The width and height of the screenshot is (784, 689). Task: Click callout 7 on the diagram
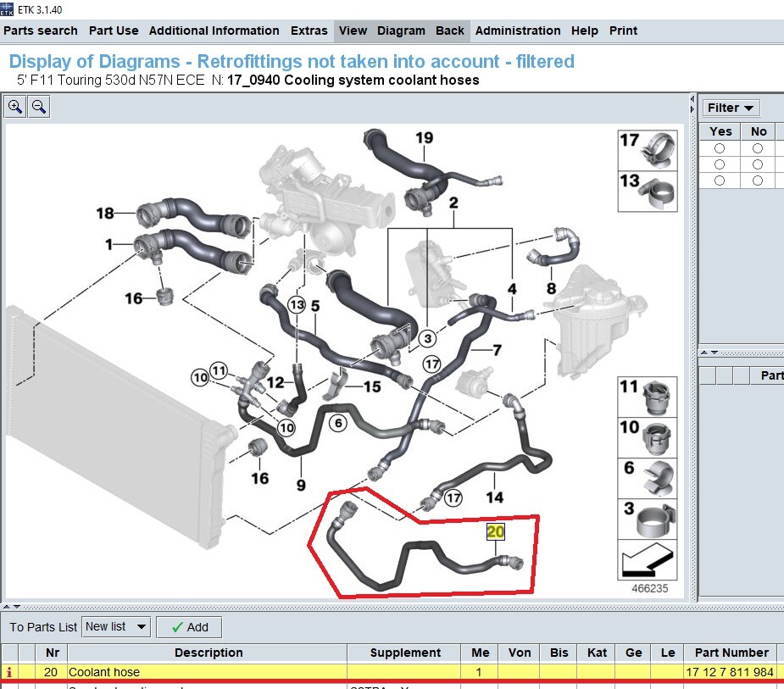(497, 350)
